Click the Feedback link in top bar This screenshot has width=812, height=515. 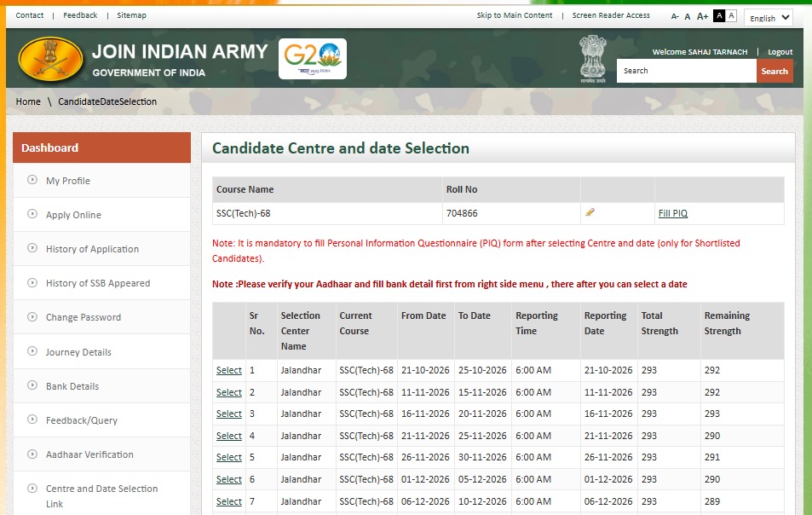[x=80, y=15]
